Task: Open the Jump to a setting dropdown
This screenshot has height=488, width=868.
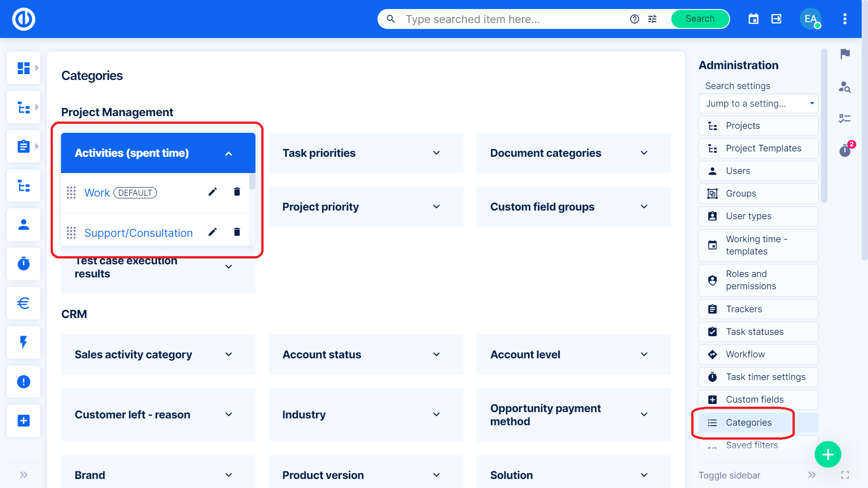Action: pos(758,103)
